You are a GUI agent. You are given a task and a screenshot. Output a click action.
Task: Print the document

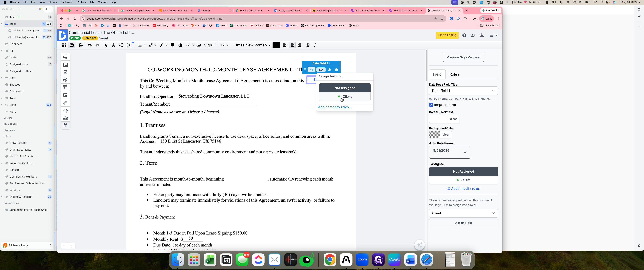pos(80,45)
